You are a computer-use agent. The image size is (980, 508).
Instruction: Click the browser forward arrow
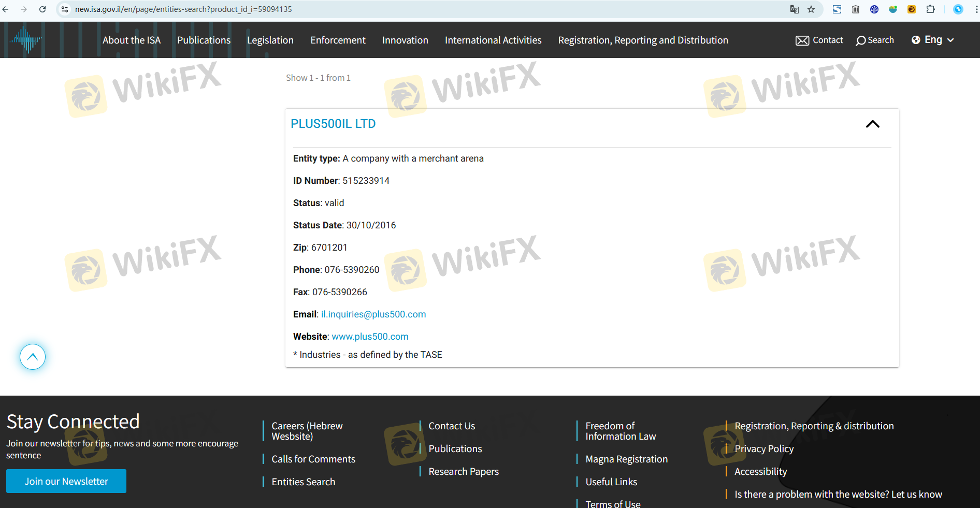24,9
